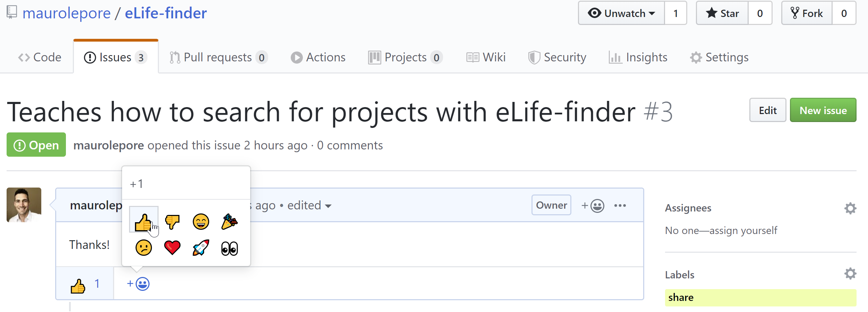Viewport: 868px width, 312px height.
Task: Open Assignees gear settings
Action: tap(850, 208)
